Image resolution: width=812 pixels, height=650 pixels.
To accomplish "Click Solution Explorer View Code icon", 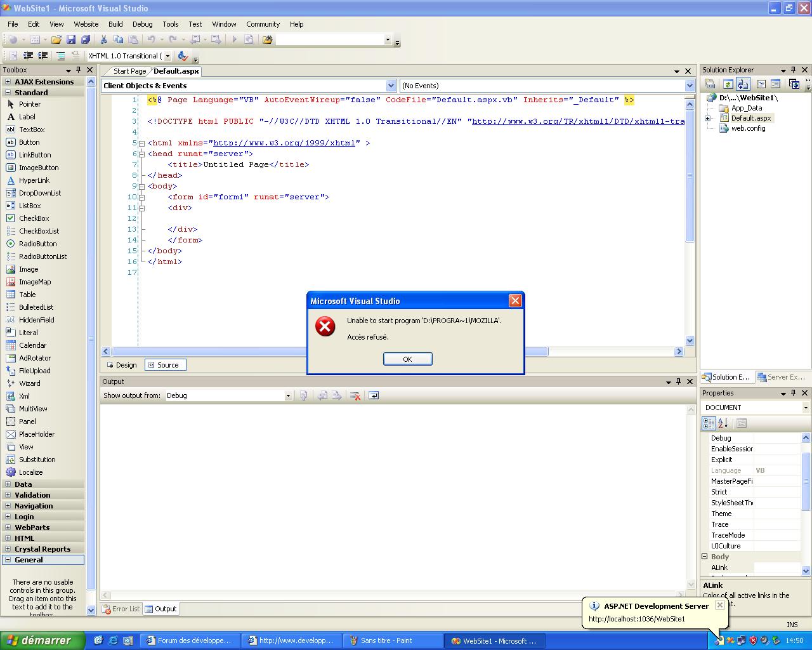I will (761, 84).
